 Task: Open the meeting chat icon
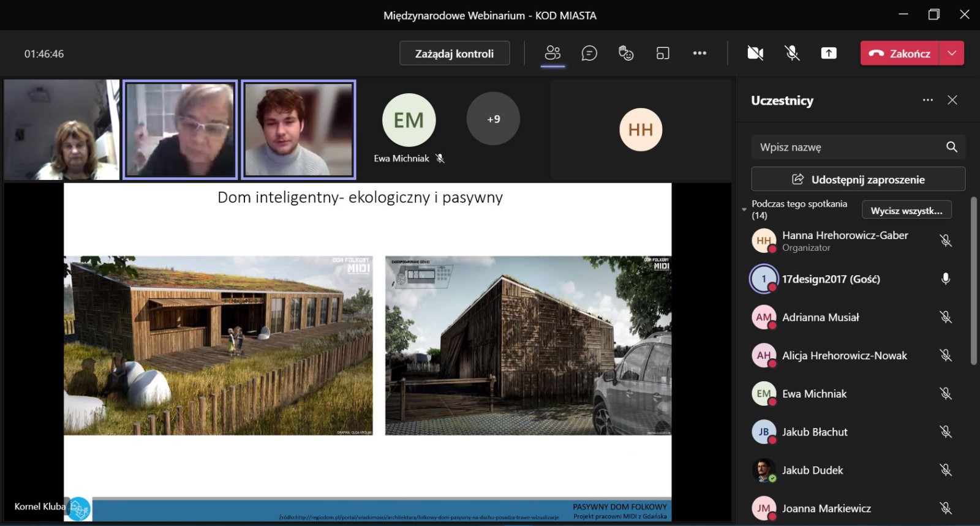589,53
